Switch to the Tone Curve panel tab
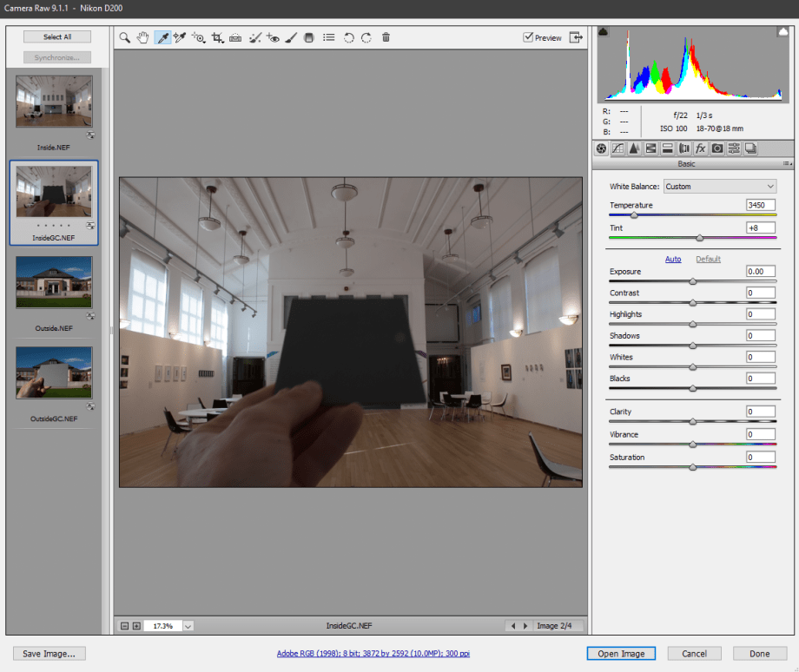This screenshot has width=799, height=672. [x=617, y=148]
